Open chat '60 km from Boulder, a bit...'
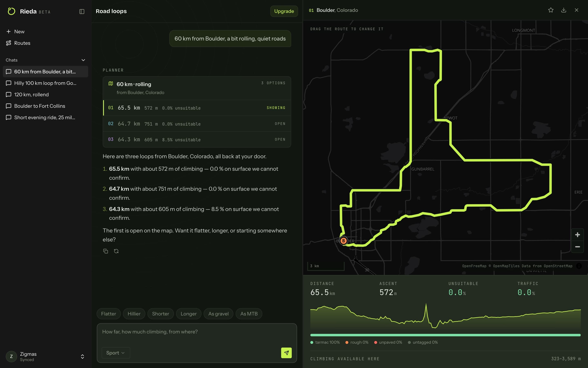This screenshot has height=368, width=588. pos(46,72)
